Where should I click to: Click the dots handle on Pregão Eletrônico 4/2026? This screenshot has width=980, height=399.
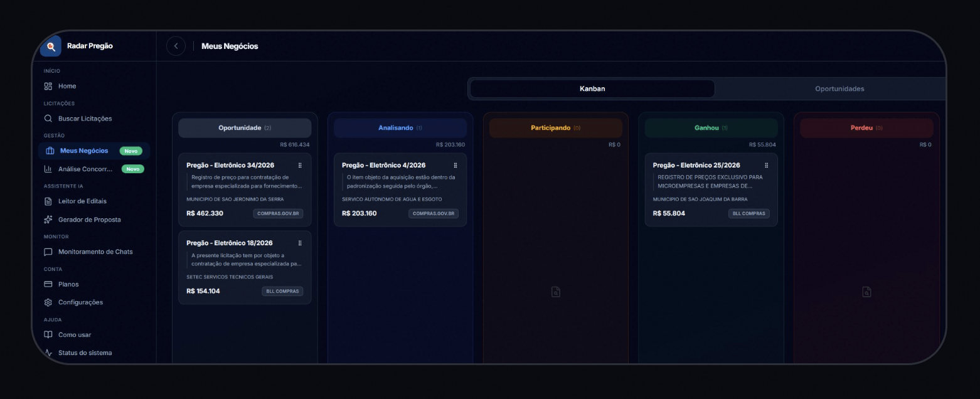pos(455,166)
